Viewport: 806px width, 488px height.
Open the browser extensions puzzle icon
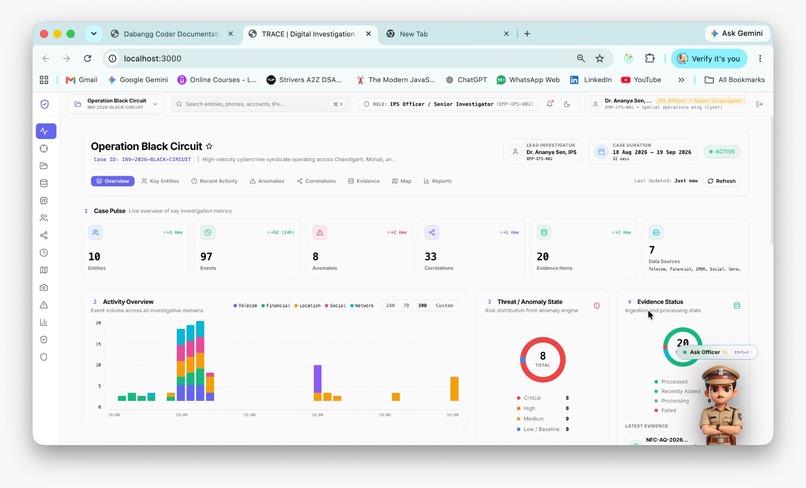click(x=650, y=59)
